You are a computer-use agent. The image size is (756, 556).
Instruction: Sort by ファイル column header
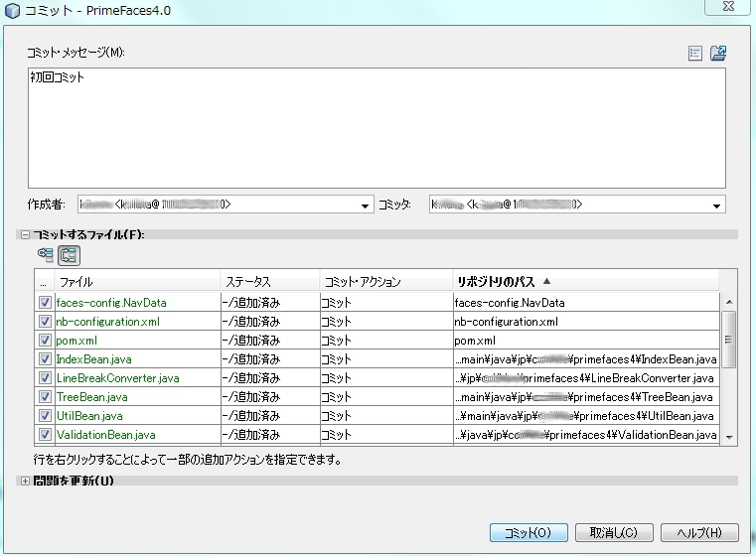click(138, 281)
